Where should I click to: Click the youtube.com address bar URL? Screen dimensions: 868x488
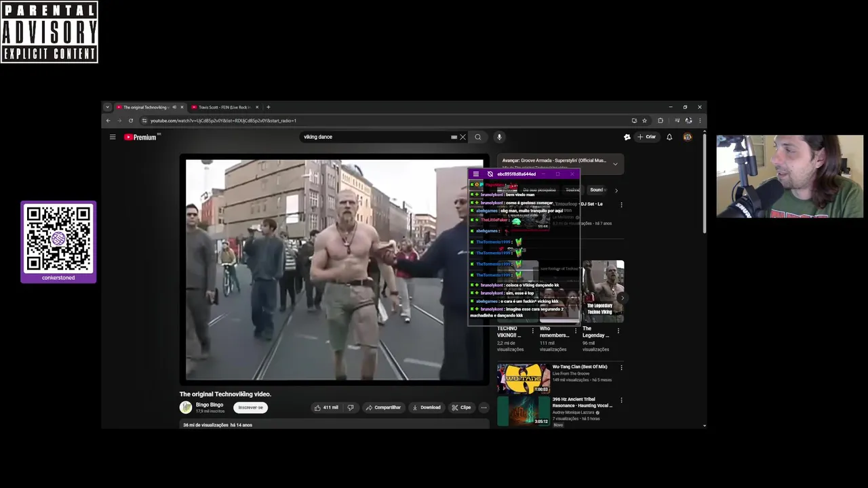tap(223, 121)
